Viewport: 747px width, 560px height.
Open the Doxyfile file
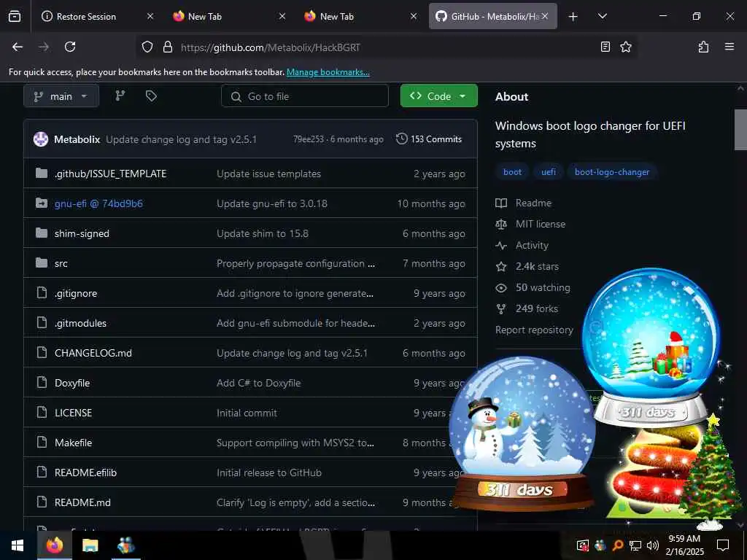point(72,383)
